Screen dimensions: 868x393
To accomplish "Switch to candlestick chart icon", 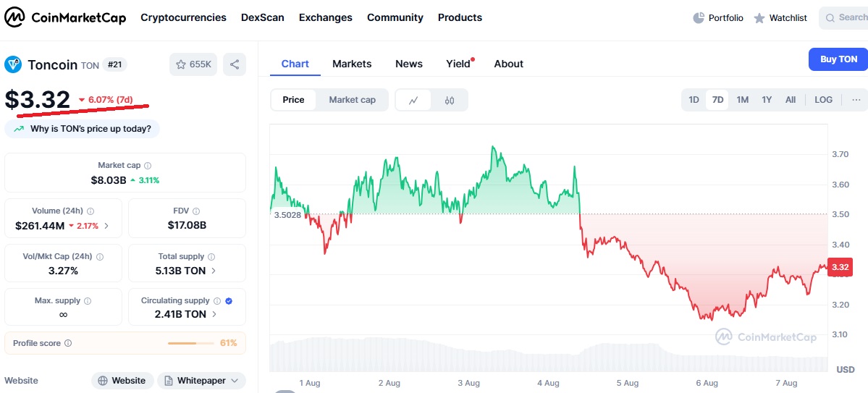I will pos(450,100).
